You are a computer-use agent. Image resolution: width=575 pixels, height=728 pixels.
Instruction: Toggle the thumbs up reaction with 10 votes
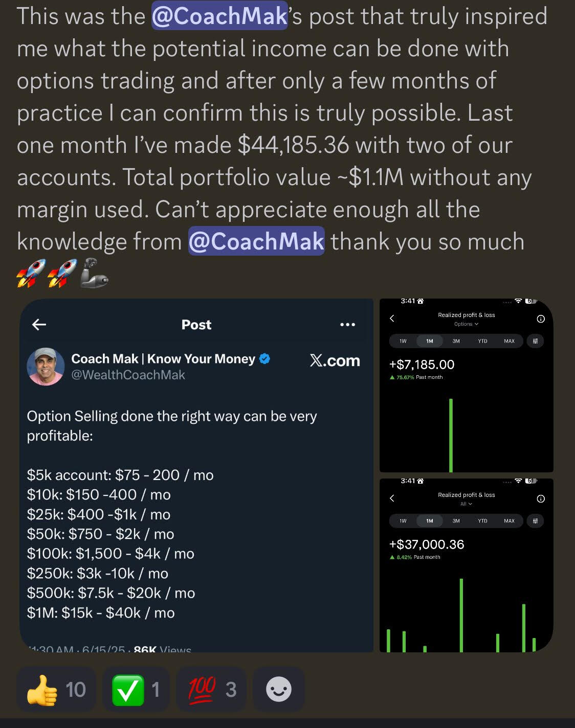pos(56,690)
